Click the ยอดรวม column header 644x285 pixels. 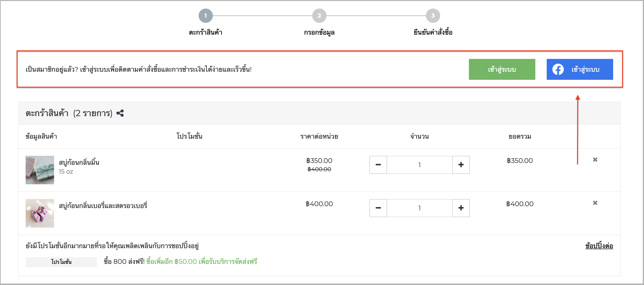(520, 137)
